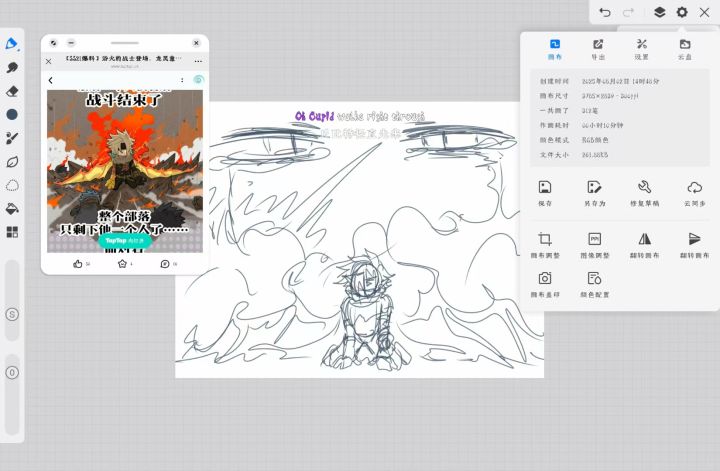Viewport: 720px width, 471px height.
Task: Click floating window top-left round icon
Action: [x=54, y=43]
